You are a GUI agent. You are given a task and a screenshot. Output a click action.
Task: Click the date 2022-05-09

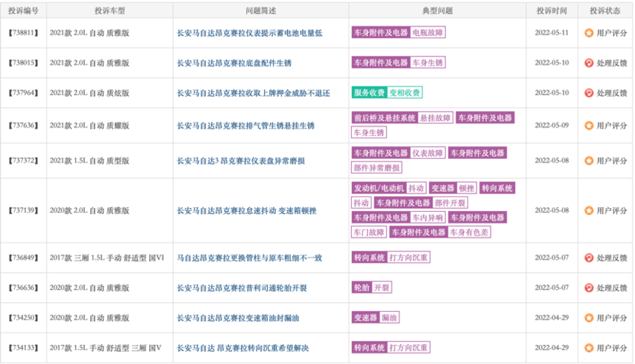click(x=552, y=125)
